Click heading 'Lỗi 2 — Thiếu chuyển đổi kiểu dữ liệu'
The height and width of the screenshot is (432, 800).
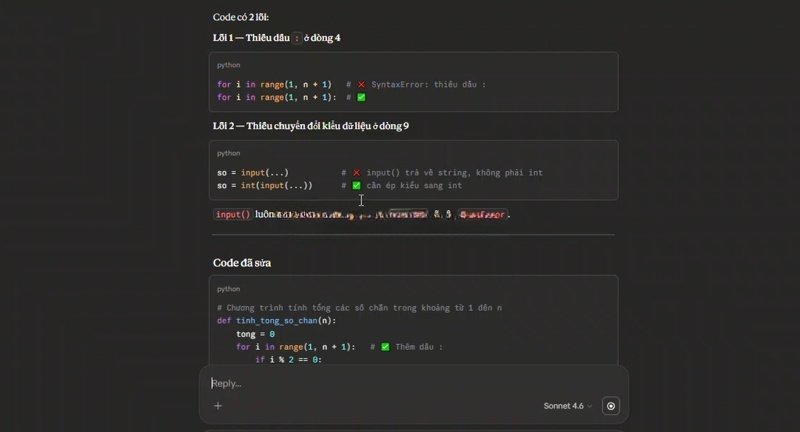click(311, 126)
